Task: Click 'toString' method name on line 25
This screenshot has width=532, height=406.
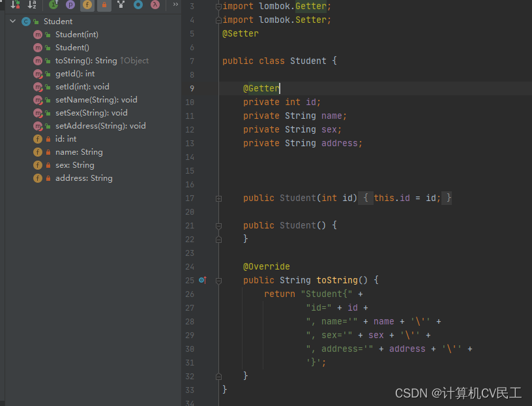Action: tap(337, 280)
